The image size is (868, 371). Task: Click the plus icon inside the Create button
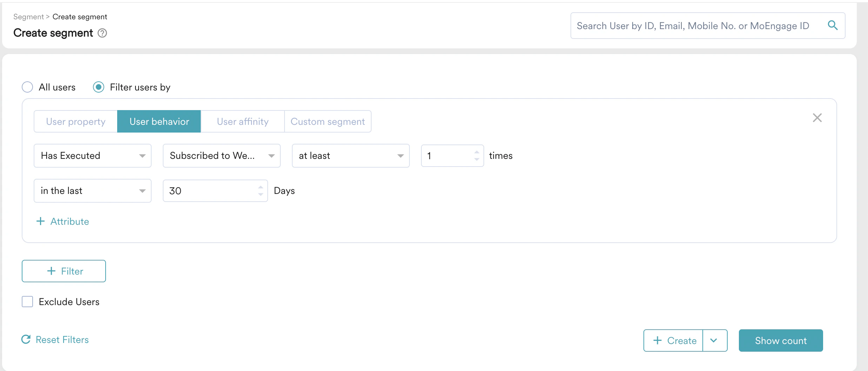(657, 340)
